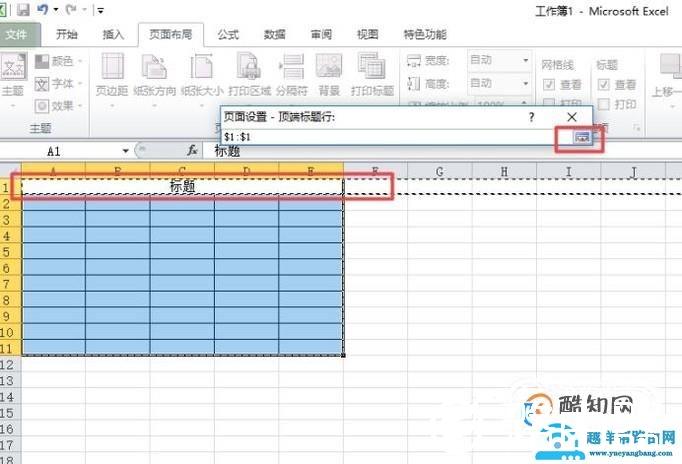Switch to the 插入 ribbon tab
The height and width of the screenshot is (464, 682).
pos(113,34)
